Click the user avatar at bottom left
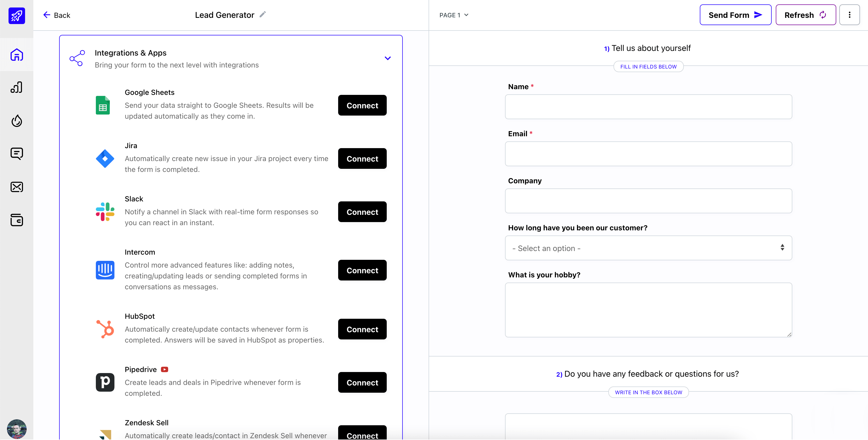This screenshot has height=440, width=868. coord(17,429)
